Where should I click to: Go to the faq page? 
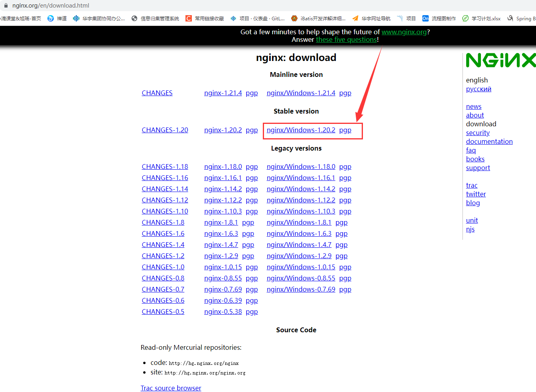click(x=471, y=150)
